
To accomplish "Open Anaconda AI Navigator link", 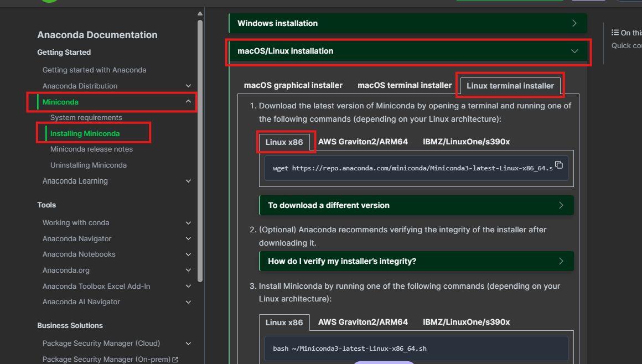I will point(81,301).
